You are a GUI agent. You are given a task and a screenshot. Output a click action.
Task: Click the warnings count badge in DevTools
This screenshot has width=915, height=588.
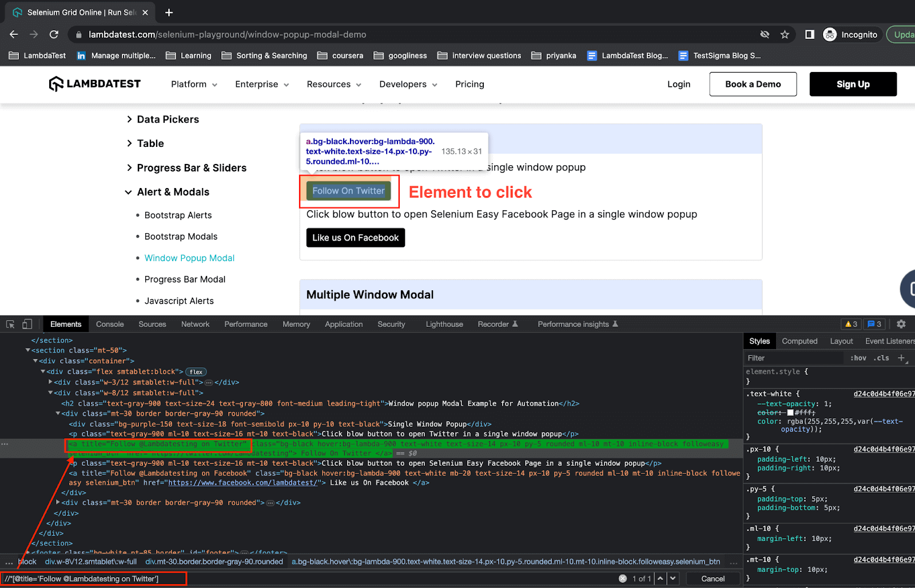851,324
